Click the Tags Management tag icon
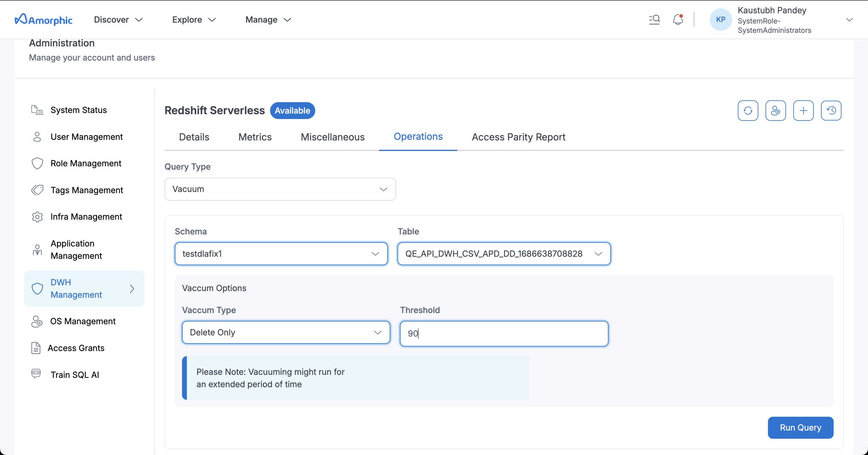This screenshot has height=455, width=868. click(37, 190)
